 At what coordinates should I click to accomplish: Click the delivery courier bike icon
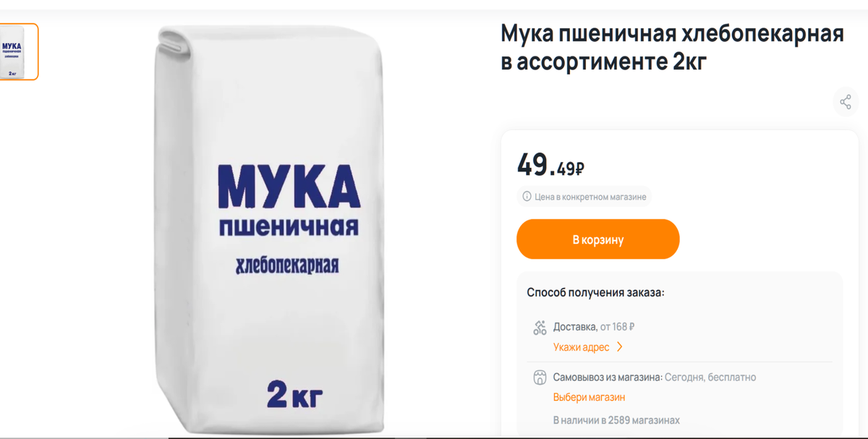(x=540, y=328)
